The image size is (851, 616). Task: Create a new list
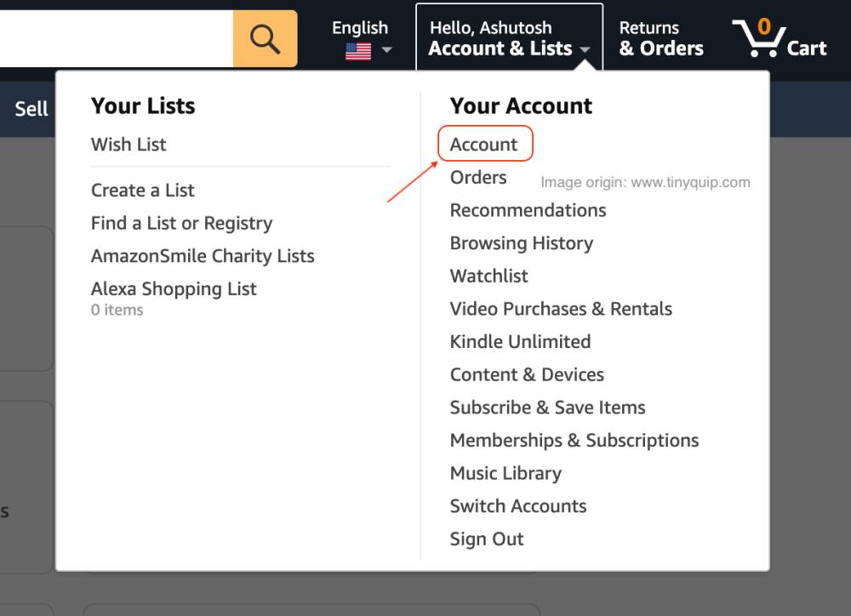click(x=142, y=190)
